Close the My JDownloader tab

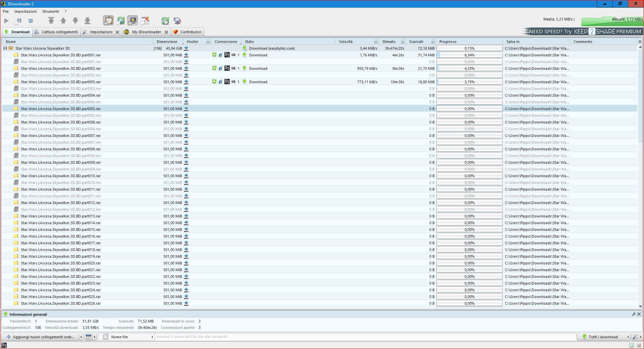point(166,32)
